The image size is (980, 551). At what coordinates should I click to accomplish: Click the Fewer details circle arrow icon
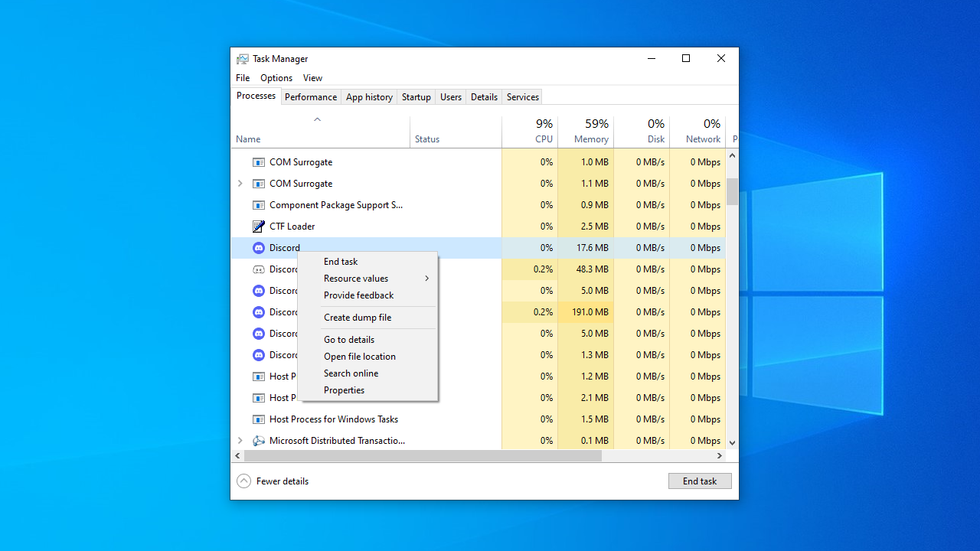[x=243, y=481]
